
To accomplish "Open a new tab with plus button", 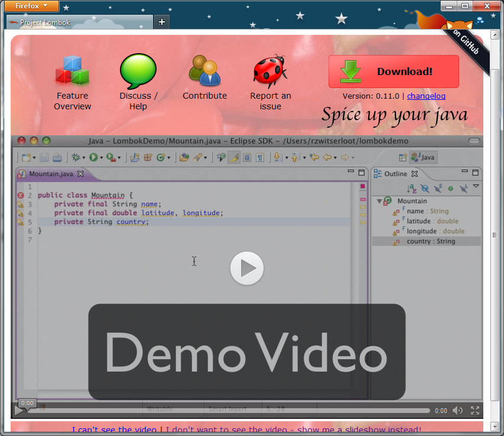I will [161, 22].
